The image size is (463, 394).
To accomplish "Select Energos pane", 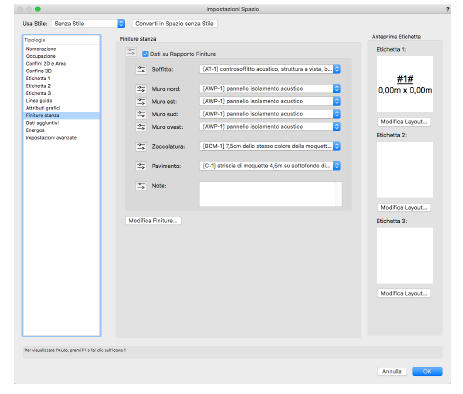I will click(61, 130).
